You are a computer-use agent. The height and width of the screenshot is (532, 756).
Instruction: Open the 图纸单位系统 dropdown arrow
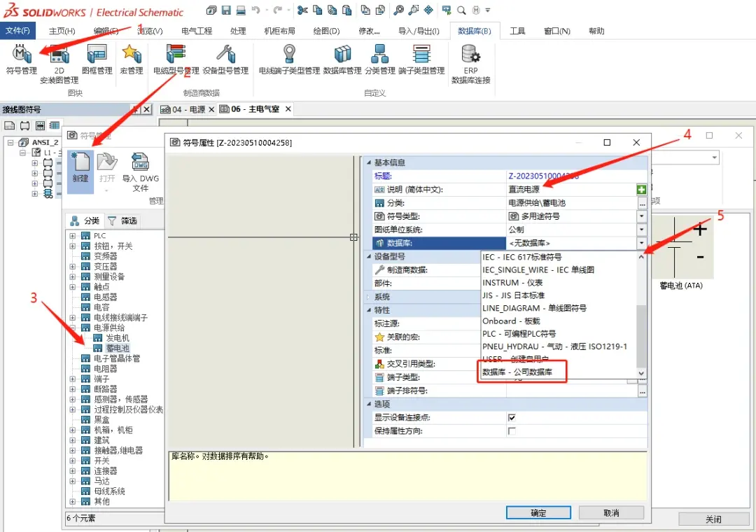click(x=642, y=230)
